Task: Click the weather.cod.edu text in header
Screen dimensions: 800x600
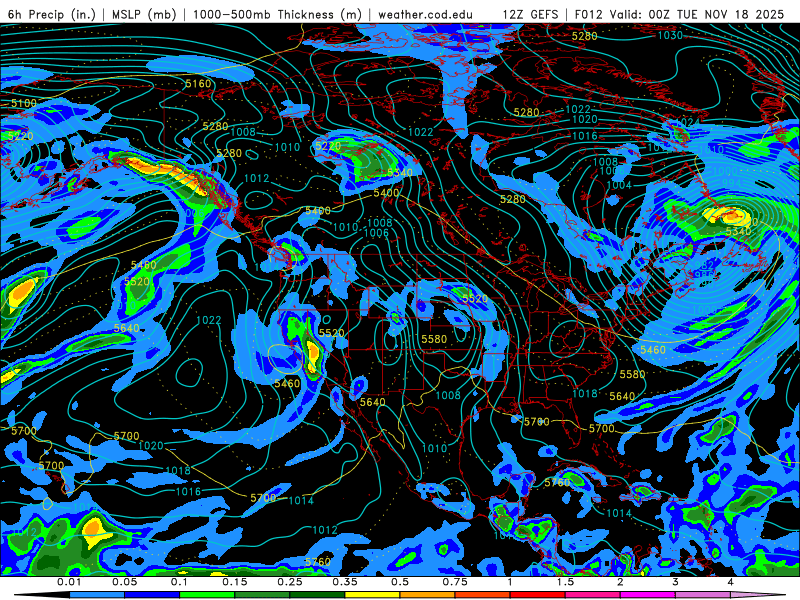Action: pyautogui.click(x=426, y=14)
